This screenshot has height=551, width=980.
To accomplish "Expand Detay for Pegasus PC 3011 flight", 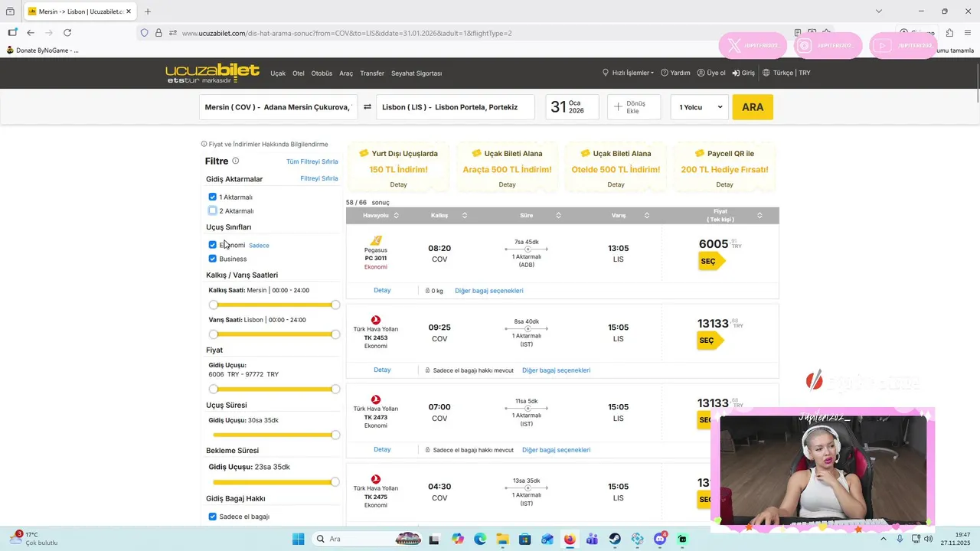I will [382, 291].
